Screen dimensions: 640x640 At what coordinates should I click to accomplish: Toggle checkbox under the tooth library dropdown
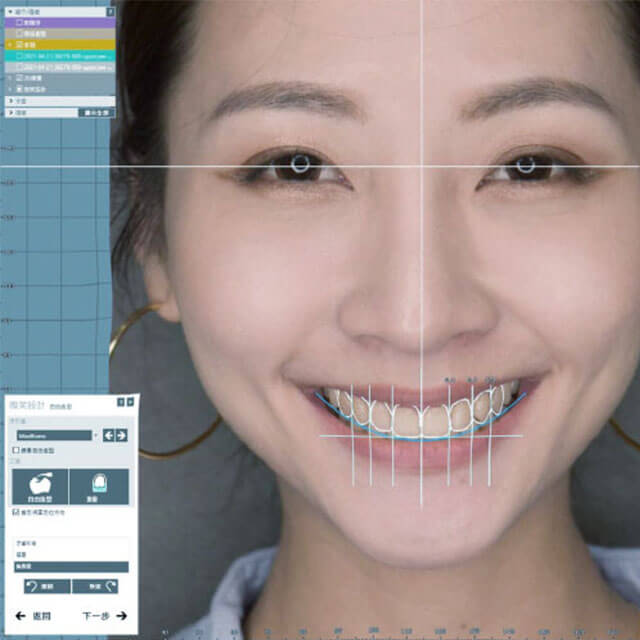[x=15, y=451]
